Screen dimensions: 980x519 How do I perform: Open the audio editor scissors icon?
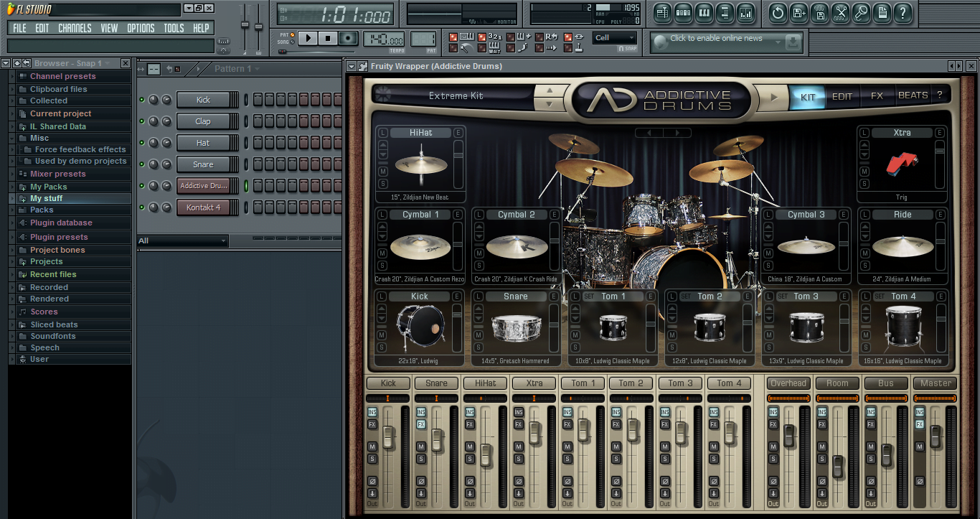tap(841, 12)
